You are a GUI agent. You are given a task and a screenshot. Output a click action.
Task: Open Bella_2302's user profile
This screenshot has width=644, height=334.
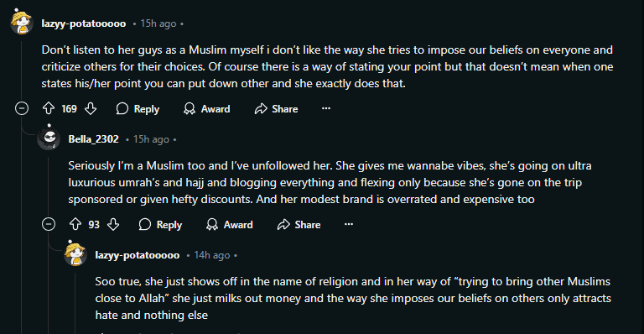coord(94,139)
